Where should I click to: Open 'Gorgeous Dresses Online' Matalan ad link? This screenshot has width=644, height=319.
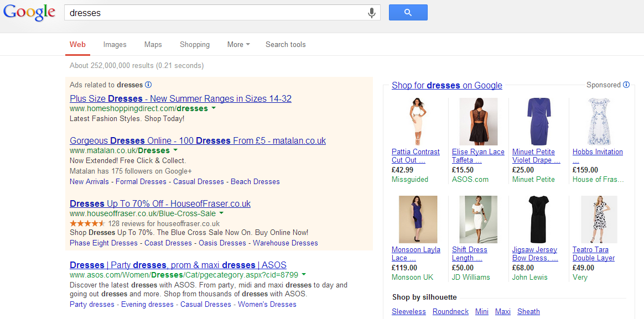(198, 140)
